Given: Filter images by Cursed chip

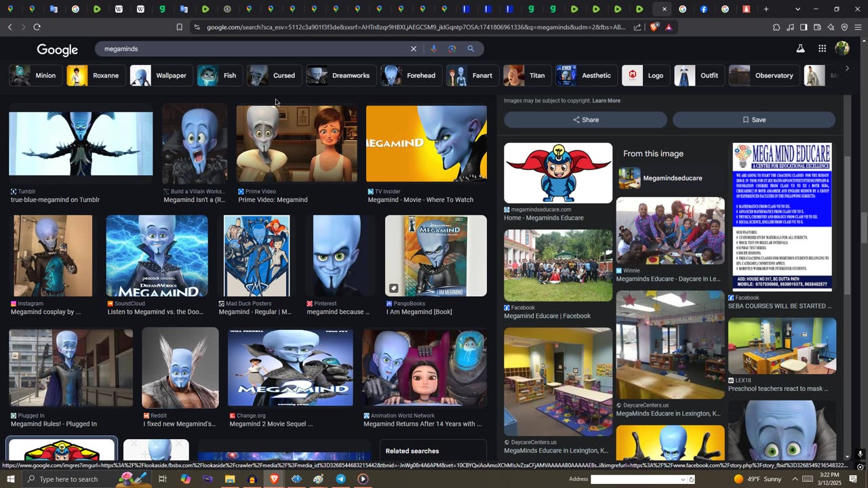Looking at the screenshot, I should (x=273, y=75).
